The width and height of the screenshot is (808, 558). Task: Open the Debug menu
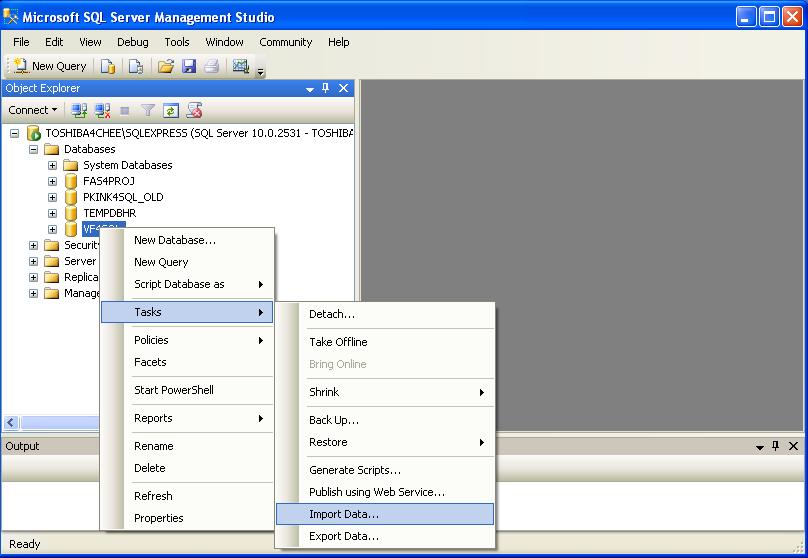click(x=132, y=42)
